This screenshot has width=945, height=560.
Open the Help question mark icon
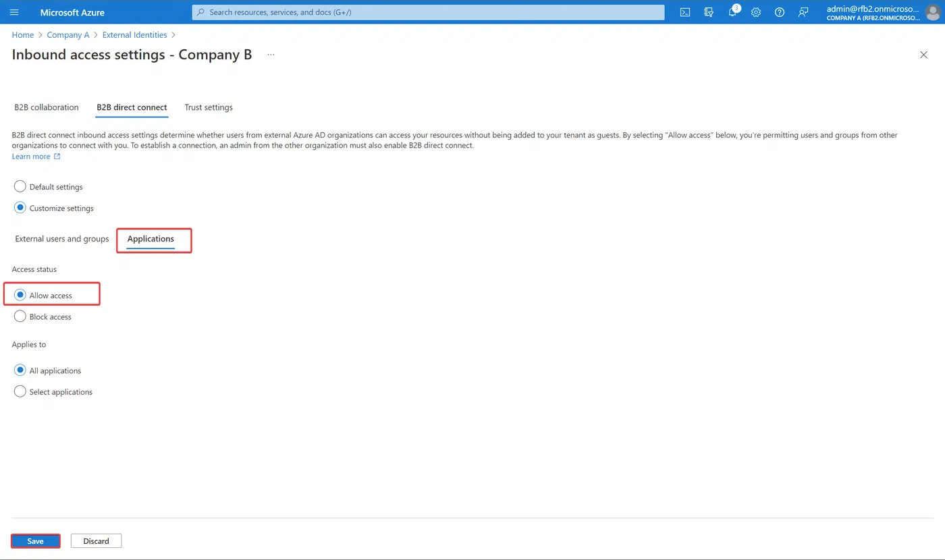pyautogui.click(x=780, y=12)
